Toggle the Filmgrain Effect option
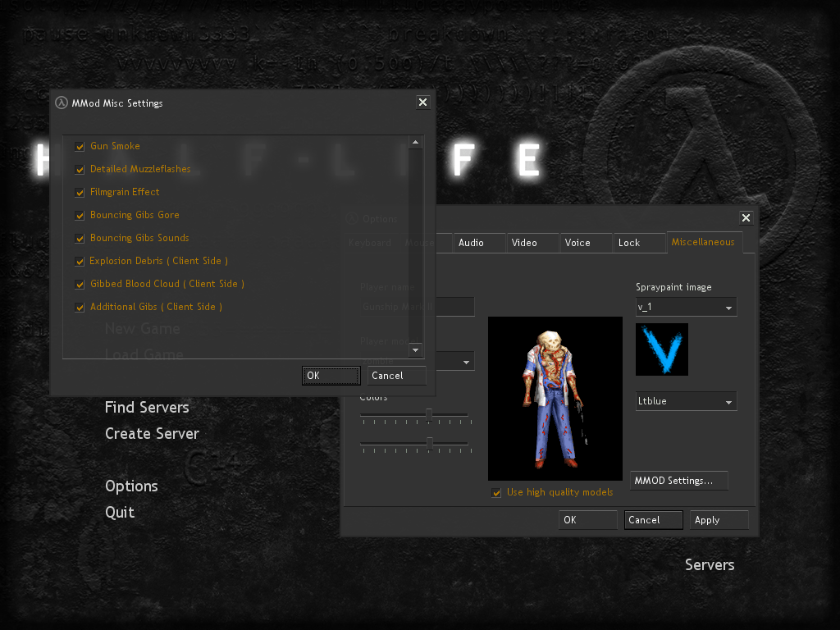Viewport: 840px width, 630px height. (80, 193)
